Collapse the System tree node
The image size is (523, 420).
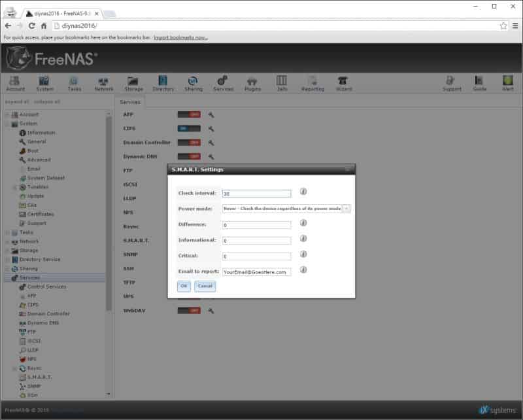point(7,124)
